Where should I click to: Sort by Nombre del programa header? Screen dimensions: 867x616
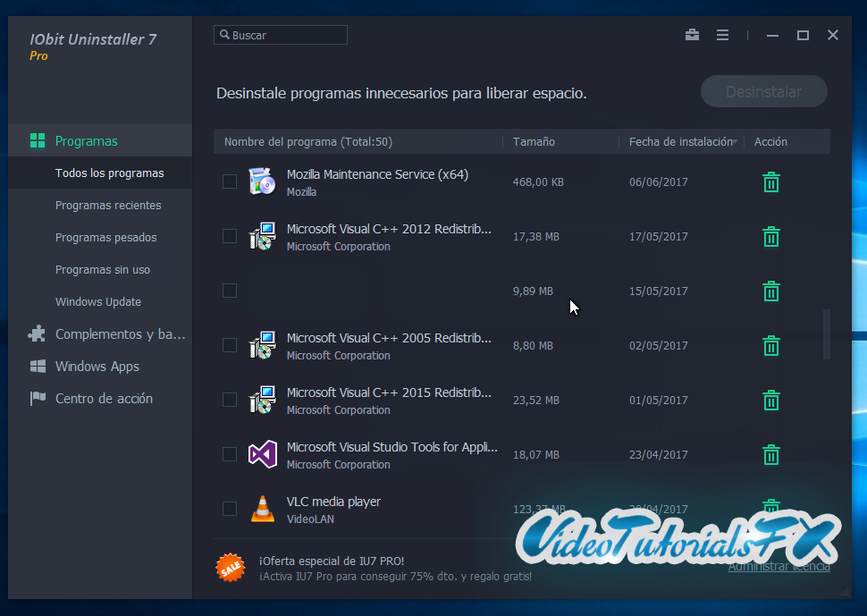[x=308, y=141]
